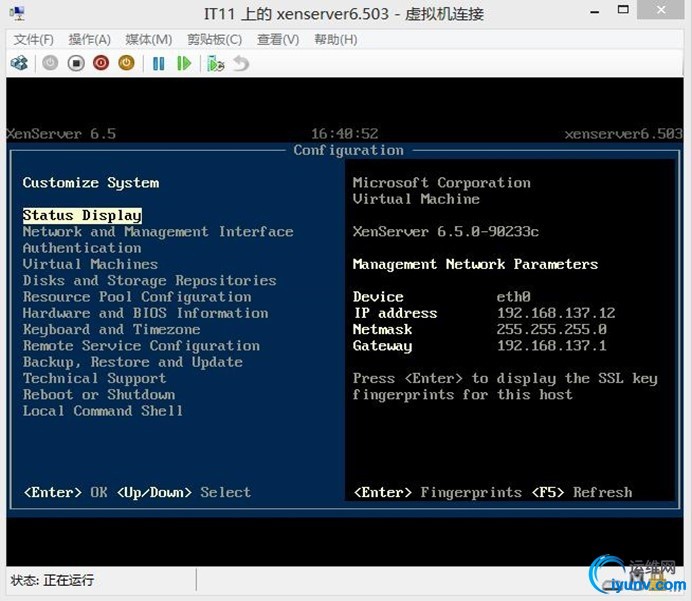Select Local Command Shell entry

(103, 411)
